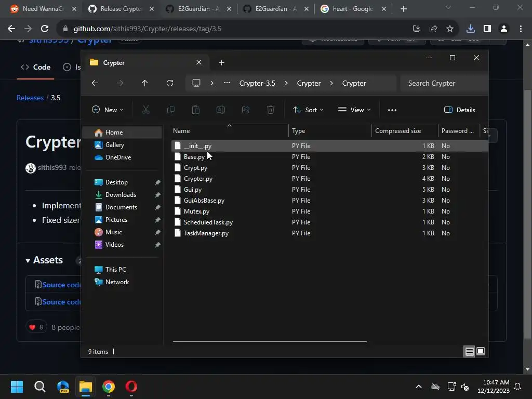Image resolution: width=532 pixels, height=399 pixels.
Task: Open Chrome downloads icon
Action: point(471,29)
